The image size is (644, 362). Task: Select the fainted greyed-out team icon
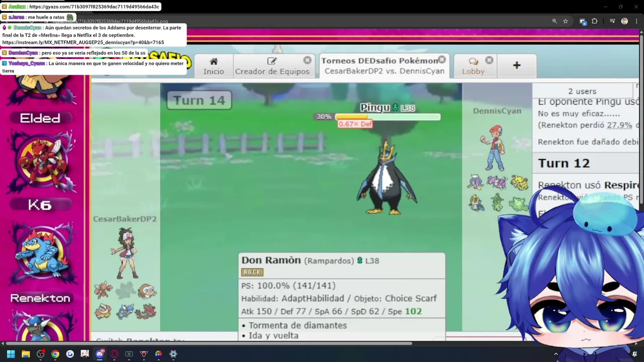click(x=125, y=290)
